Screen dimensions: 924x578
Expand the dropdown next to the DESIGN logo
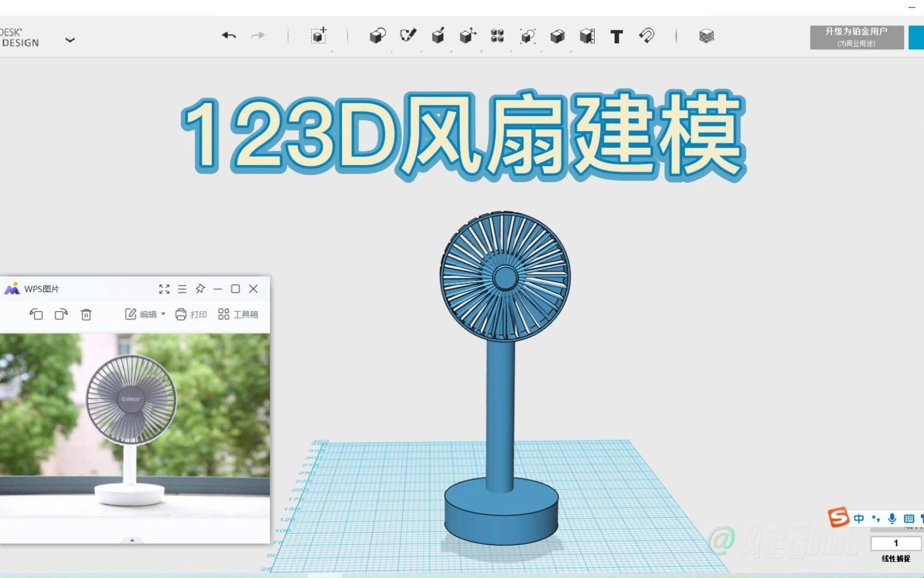70,40
